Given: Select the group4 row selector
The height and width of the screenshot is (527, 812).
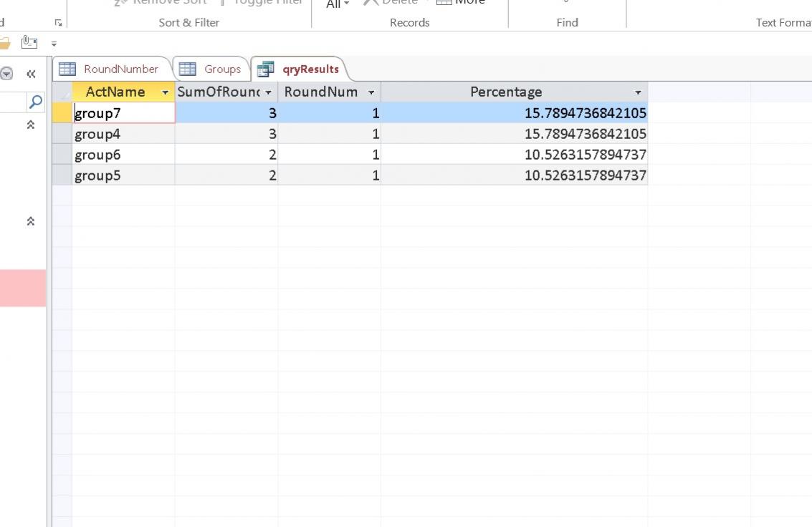Looking at the screenshot, I should (x=62, y=134).
